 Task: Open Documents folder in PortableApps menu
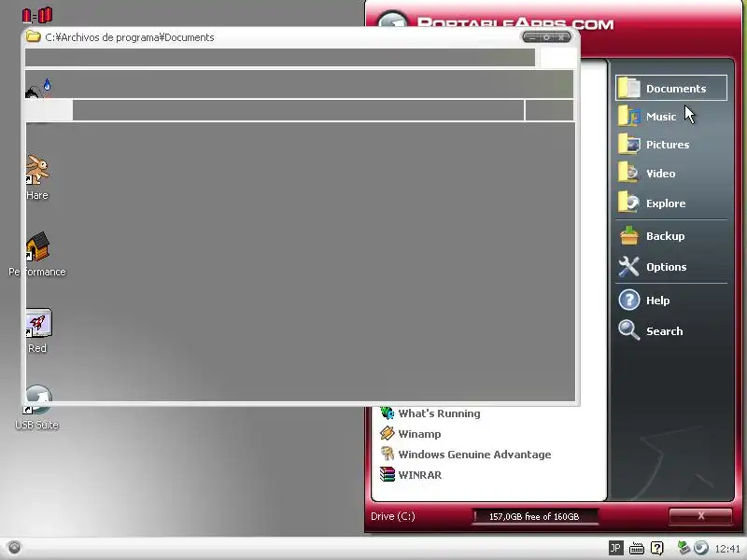tap(670, 88)
